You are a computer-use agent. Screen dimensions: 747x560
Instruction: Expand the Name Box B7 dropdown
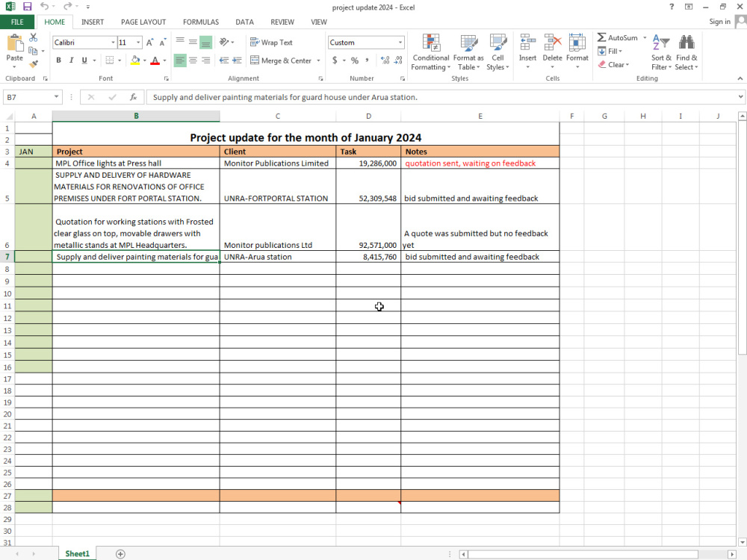(56, 97)
